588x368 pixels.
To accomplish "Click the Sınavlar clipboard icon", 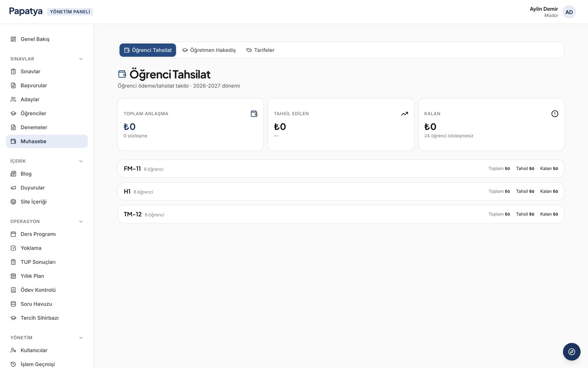I will [x=13, y=71].
